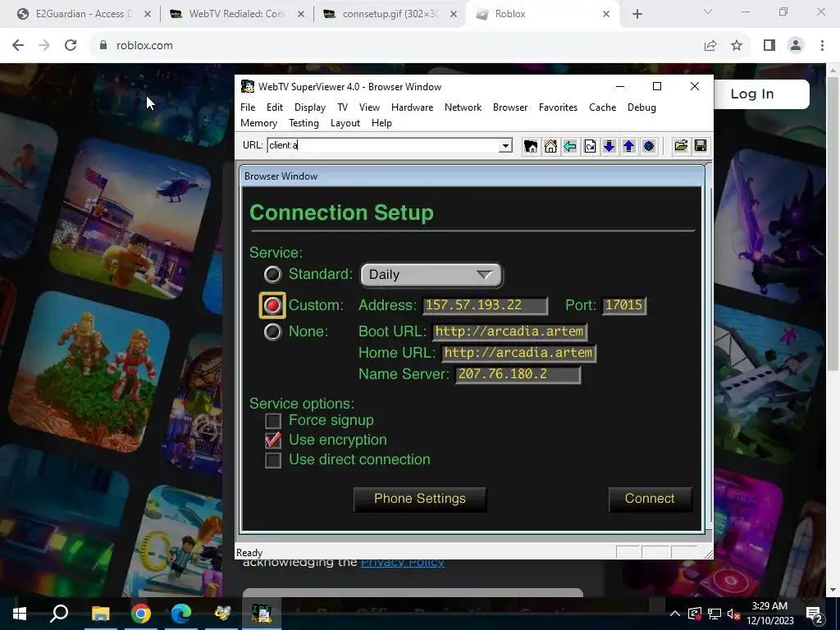
Task: Click the yellow Home button in toolbar
Action: [550, 146]
